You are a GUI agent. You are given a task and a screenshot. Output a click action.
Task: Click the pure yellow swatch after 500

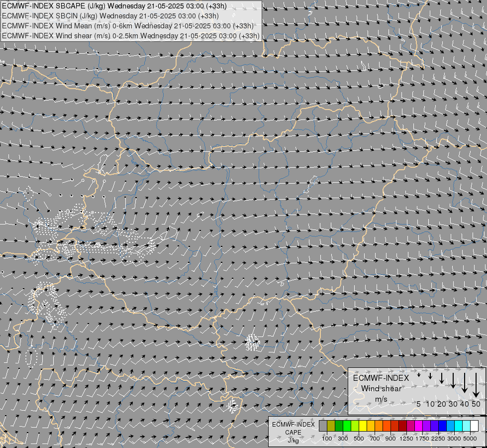[363, 426]
